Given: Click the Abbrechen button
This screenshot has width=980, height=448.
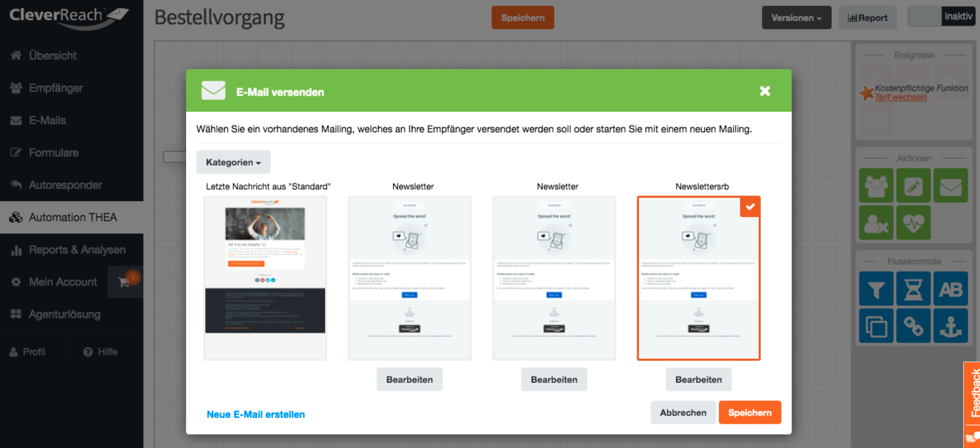Looking at the screenshot, I should 682,412.
